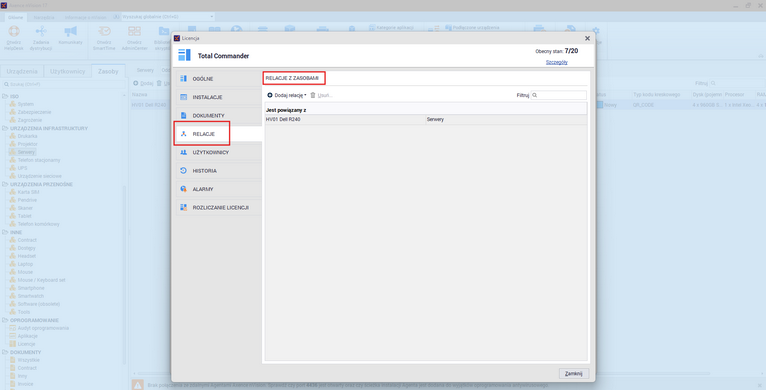This screenshot has width=766, height=390.
Task: Click the plus icon beside Dodaj in the main window toolbar
Action: click(136, 84)
